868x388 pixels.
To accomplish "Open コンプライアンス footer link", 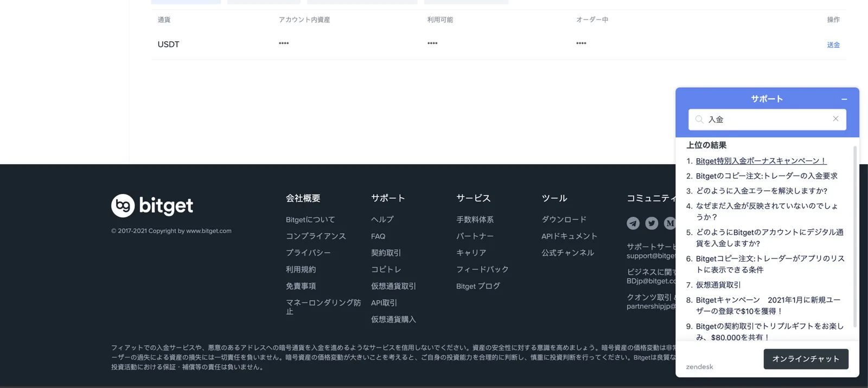I will pos(316,236).
